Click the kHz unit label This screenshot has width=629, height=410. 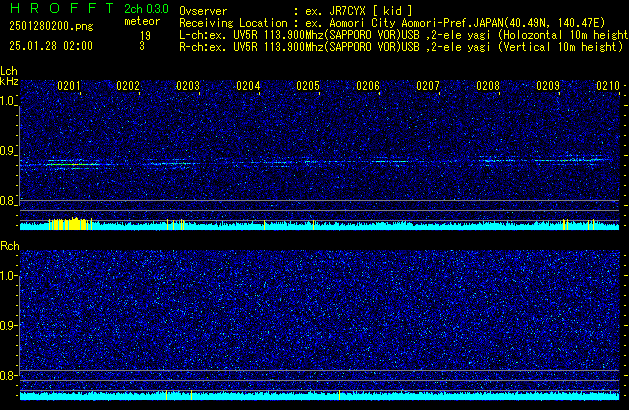point(9,81)
